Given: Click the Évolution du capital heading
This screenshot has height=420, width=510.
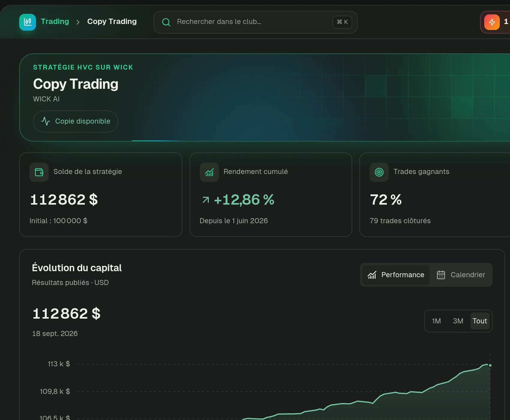Looking at the screenshot, I should (77, 268).
